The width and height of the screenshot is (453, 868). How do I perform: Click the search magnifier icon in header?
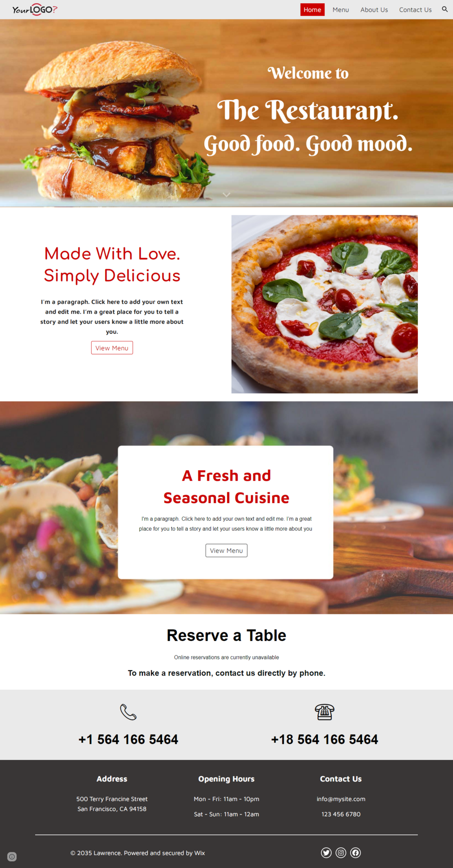[444, 9]
